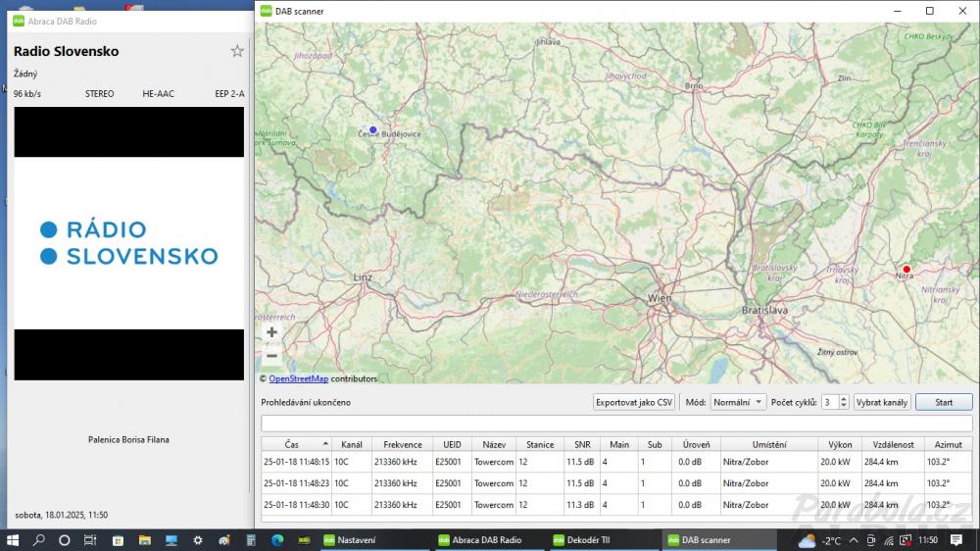Open Task View on taskbar
Image resolution: width=980 pixels, height=551 pixels.
90,540
